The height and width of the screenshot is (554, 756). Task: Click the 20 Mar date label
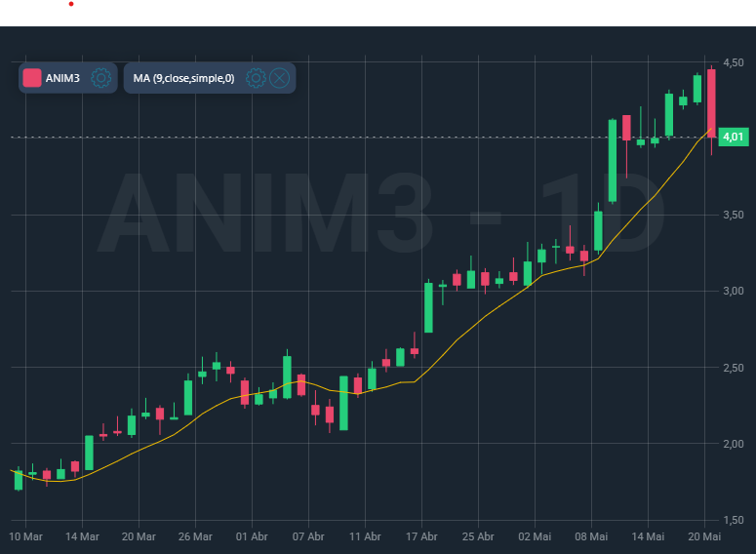tap(139, 536)
